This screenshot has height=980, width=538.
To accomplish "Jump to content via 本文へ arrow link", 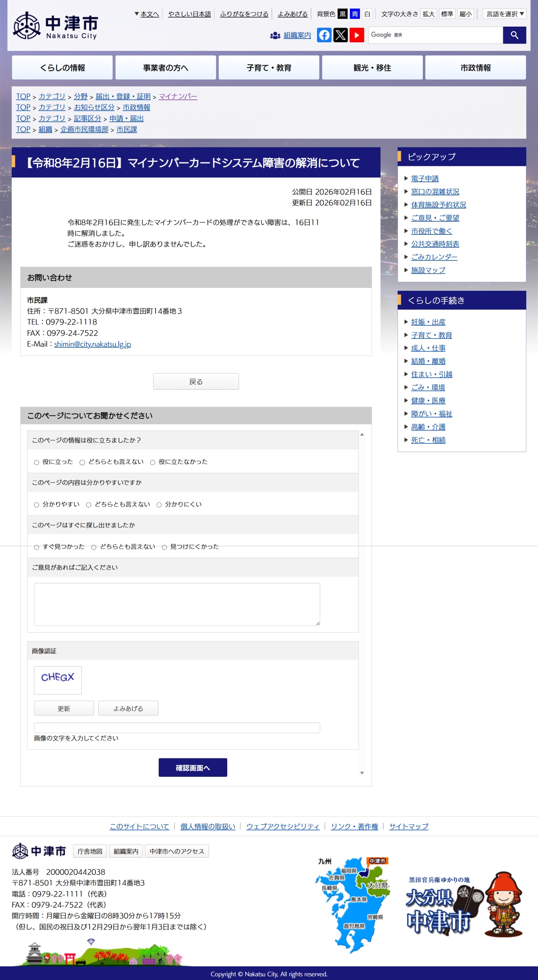I will coord(147,14).
